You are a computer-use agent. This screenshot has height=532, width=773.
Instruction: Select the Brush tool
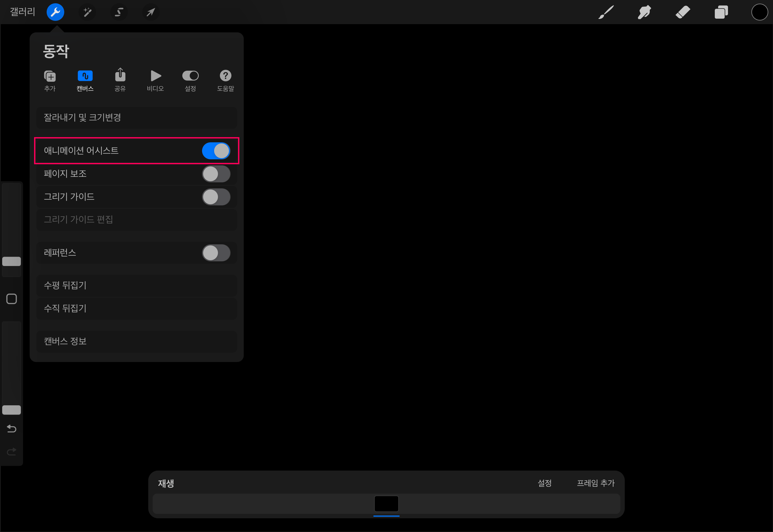[x=606, y=12]
